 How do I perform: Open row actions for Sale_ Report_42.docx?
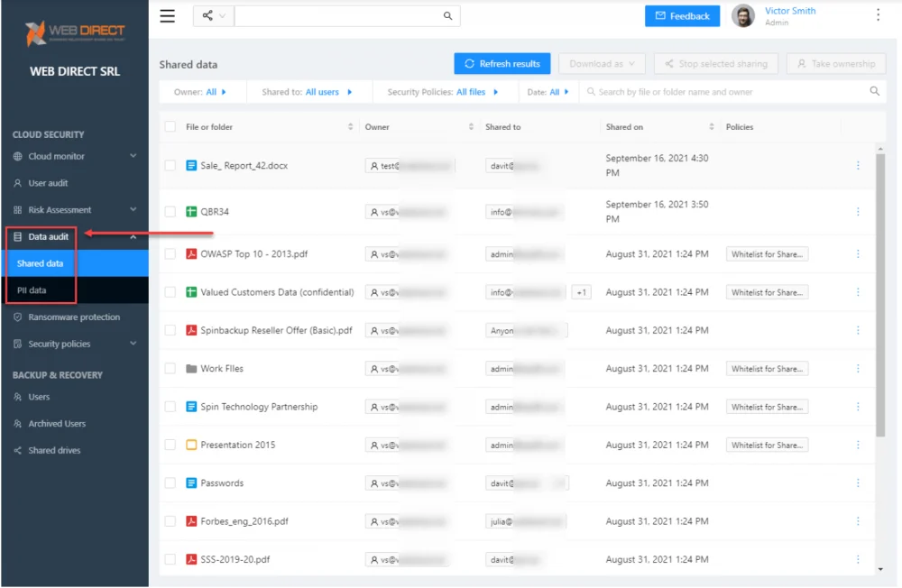(858, 166)
